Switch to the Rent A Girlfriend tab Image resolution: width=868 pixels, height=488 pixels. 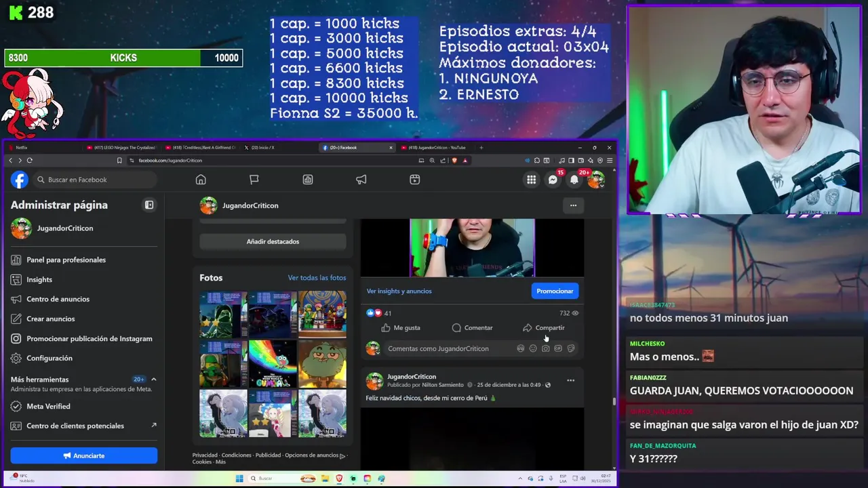point(200,148)
